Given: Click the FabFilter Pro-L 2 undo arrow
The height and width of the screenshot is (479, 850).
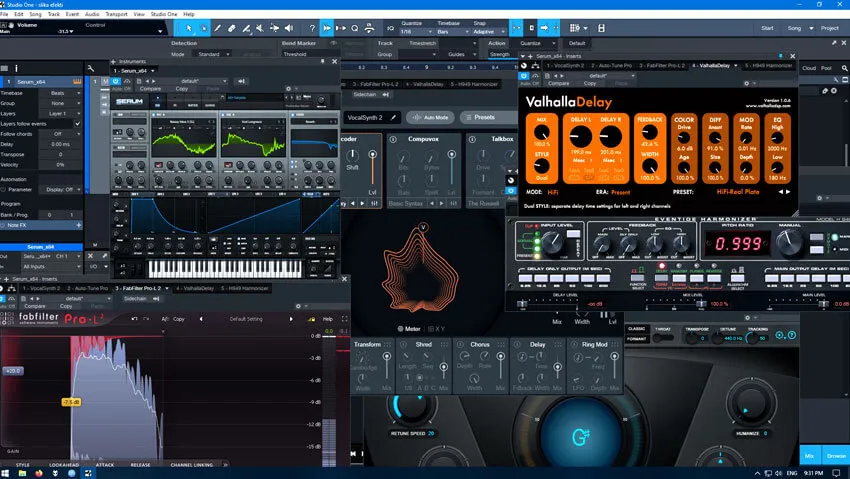Looking at the screenshot, I should [134, 319].
